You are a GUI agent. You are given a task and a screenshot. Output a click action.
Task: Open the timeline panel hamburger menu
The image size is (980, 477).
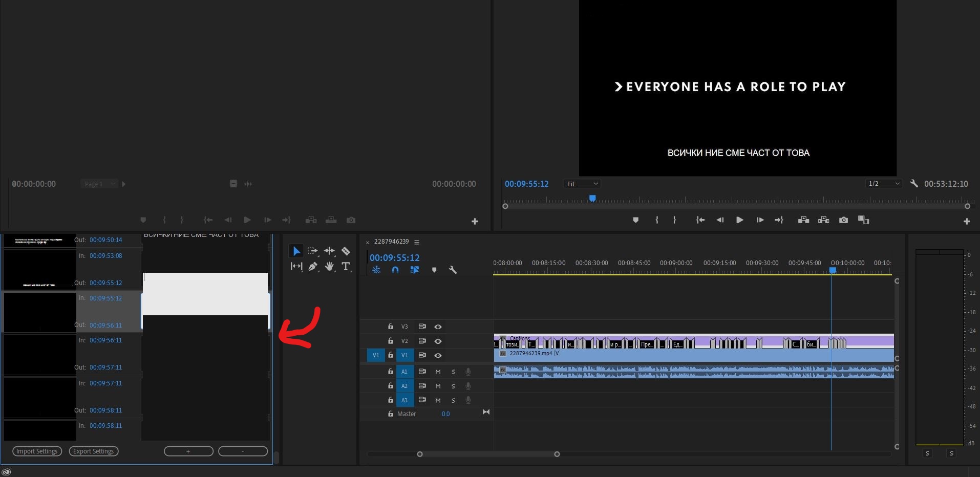417,242
